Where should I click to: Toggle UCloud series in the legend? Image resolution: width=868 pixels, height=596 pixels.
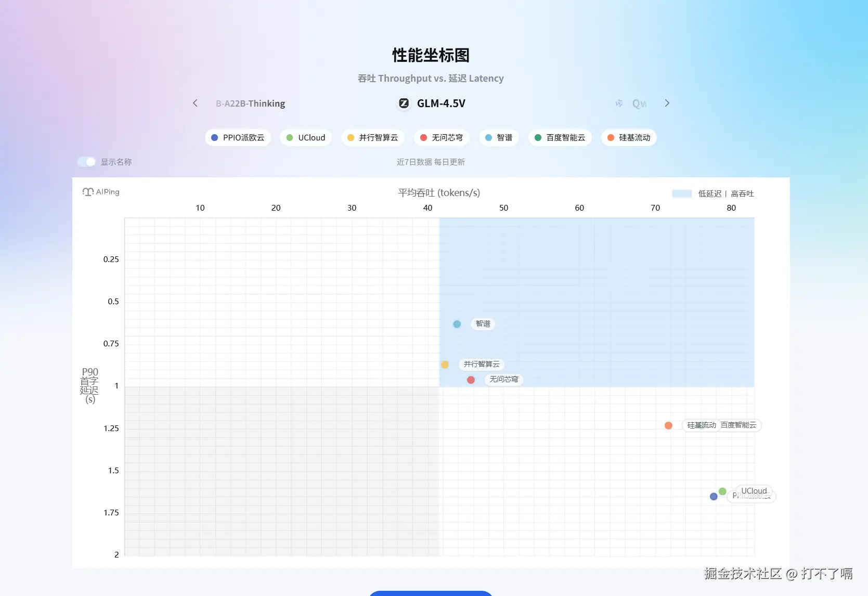(x=306, y=137)
